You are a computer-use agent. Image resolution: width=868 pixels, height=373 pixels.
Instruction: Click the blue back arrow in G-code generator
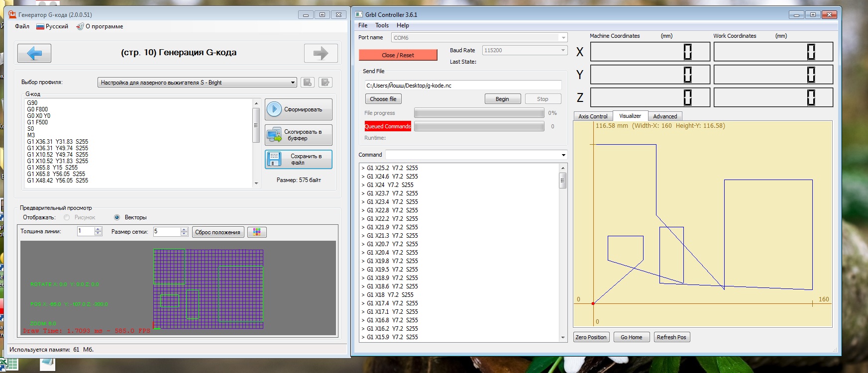click(x=34, y=53)
